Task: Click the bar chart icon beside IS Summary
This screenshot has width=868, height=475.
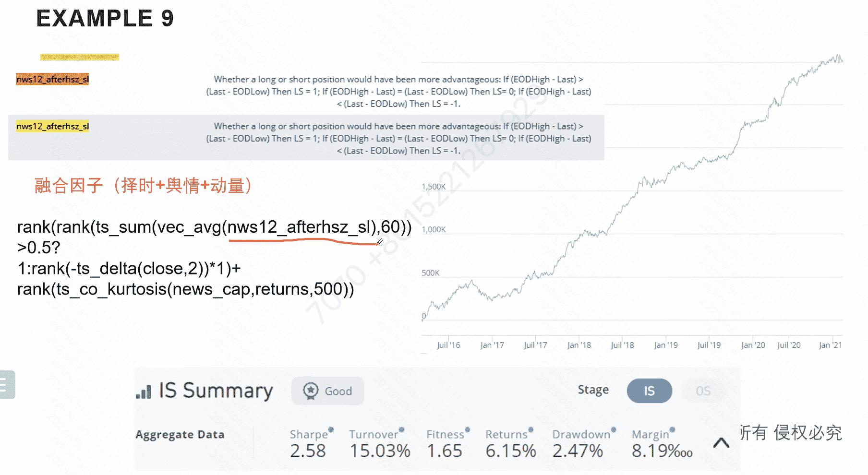Action: [144, 392]
